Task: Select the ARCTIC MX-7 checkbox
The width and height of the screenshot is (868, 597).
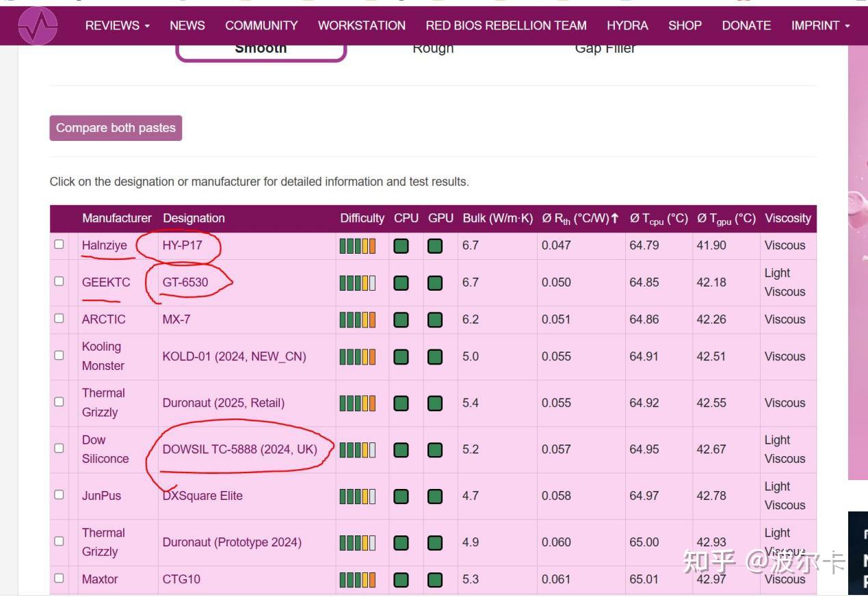Action: tap(59, 318)
